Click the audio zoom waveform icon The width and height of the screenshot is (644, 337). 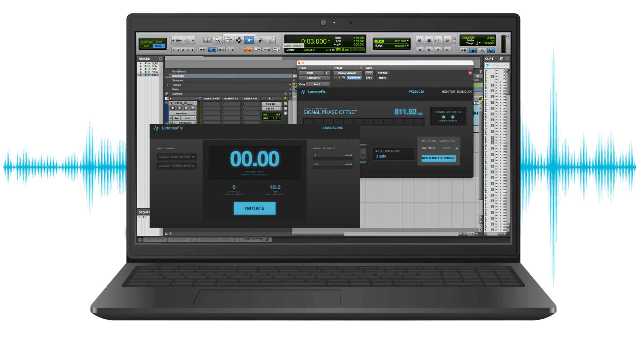point(179,41)
